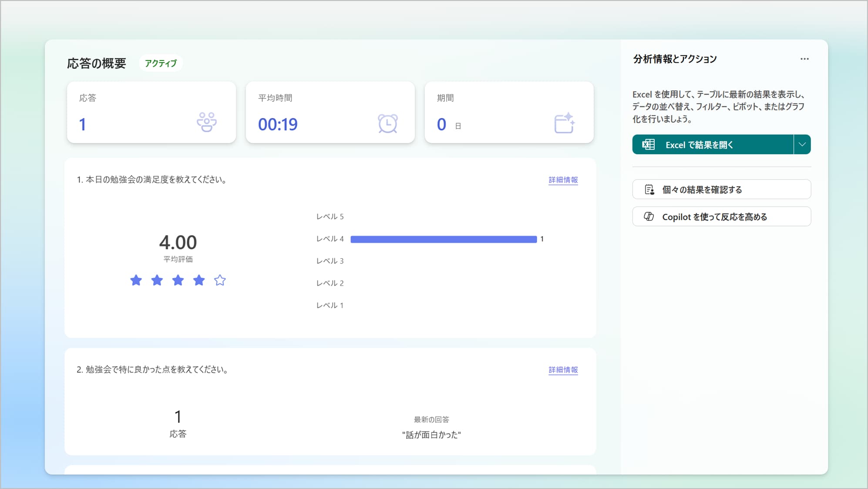The width and height of the screenshot is (868, 489).
Task: Click the average time alarm clock icon
Action: tap(387, 124)
